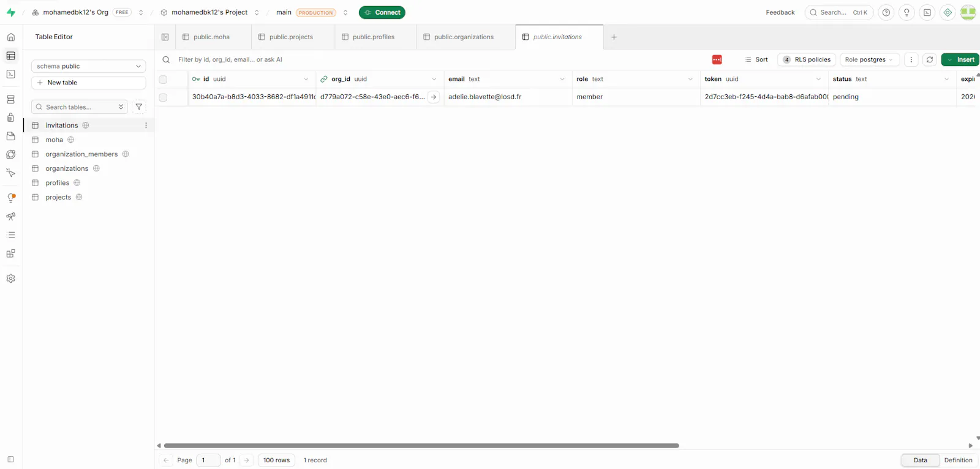
Task: Open Integrations icon in sidebar
Action: pyautogui.click(x=11, y=253)
